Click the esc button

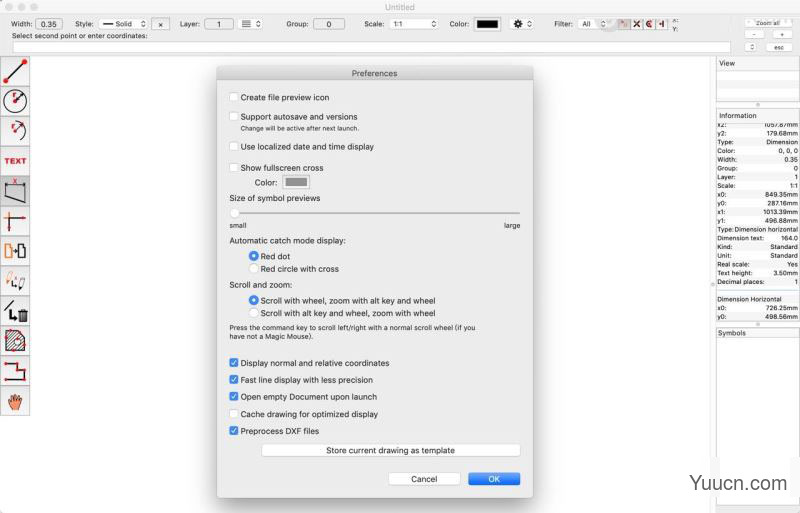[779, 47]
